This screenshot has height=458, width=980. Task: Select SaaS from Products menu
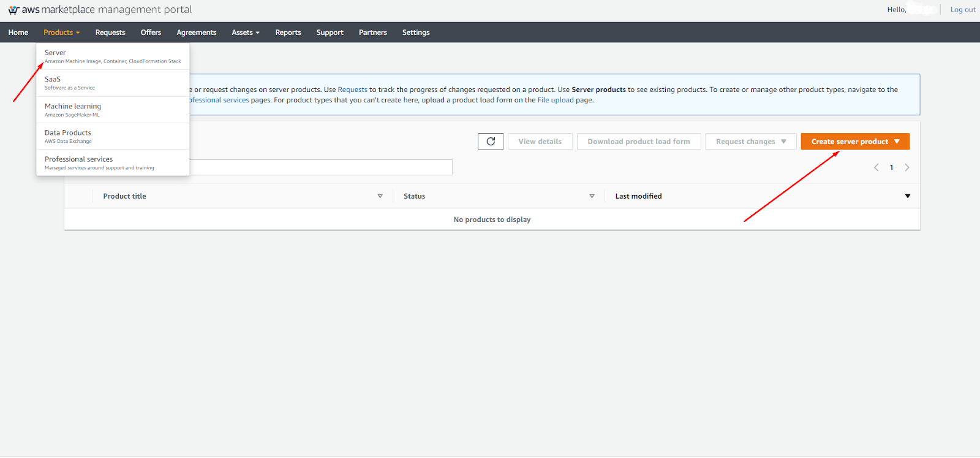click(113, 83)
